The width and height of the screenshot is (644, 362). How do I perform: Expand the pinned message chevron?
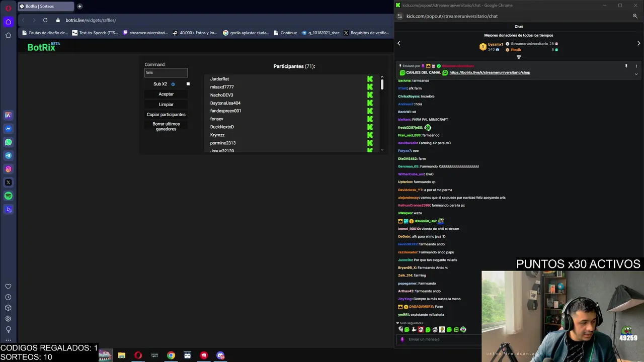tap(636, 74)
